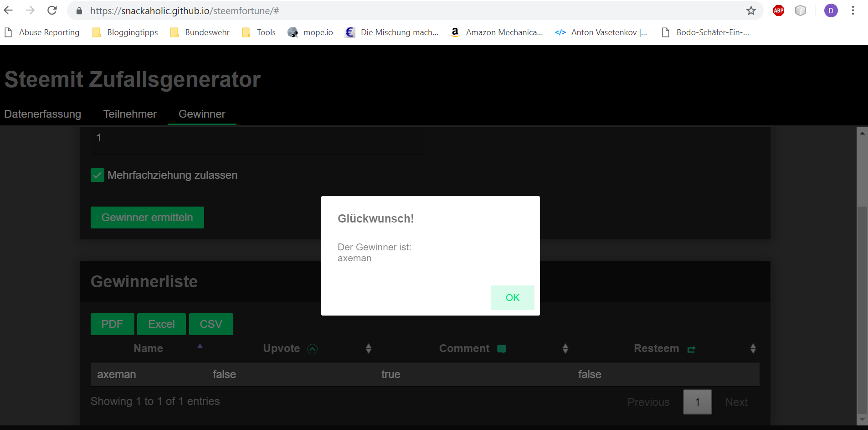Click the Gewinnerliste section heading

144,282
